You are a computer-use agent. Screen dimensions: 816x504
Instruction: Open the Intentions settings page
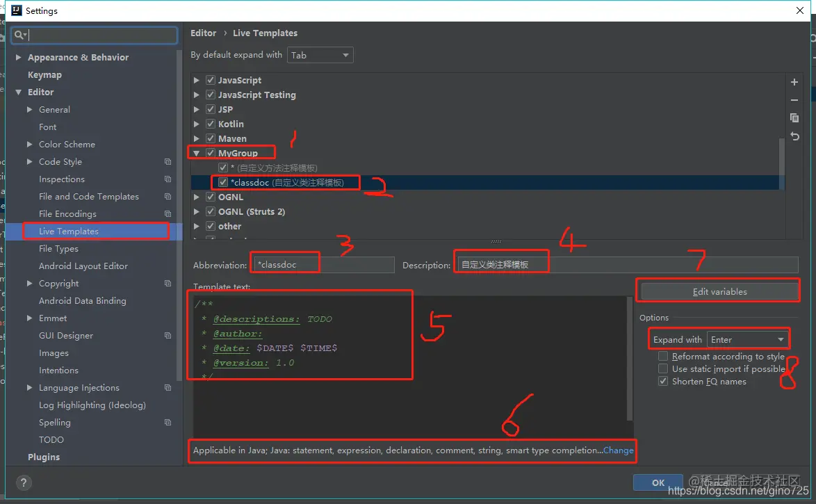click(58, 371)
